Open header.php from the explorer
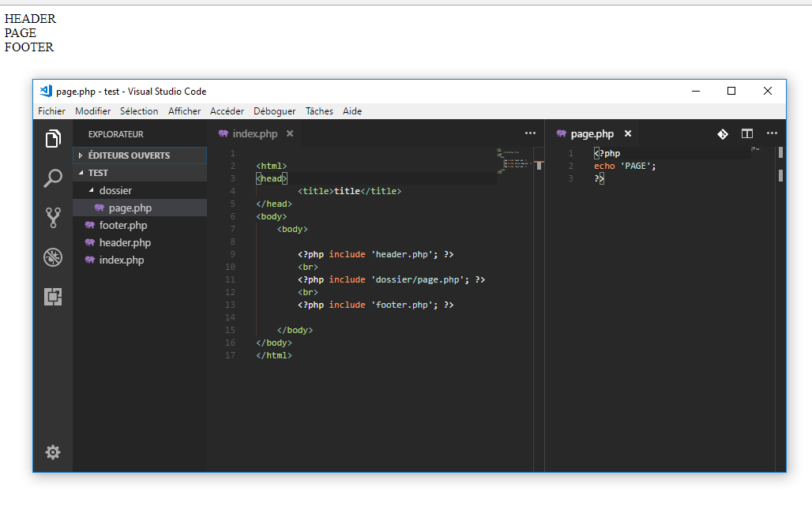The width and height of the screenshot is (812, 528). (x=140, y=243)
